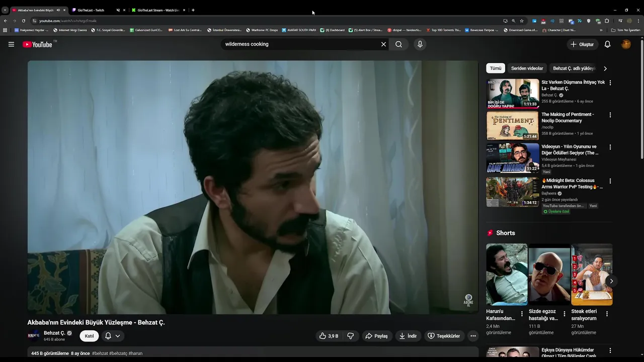The image size is (644, 362).
Task: Mute audio on the YouTube browser tab
Action: pos(58,10)
